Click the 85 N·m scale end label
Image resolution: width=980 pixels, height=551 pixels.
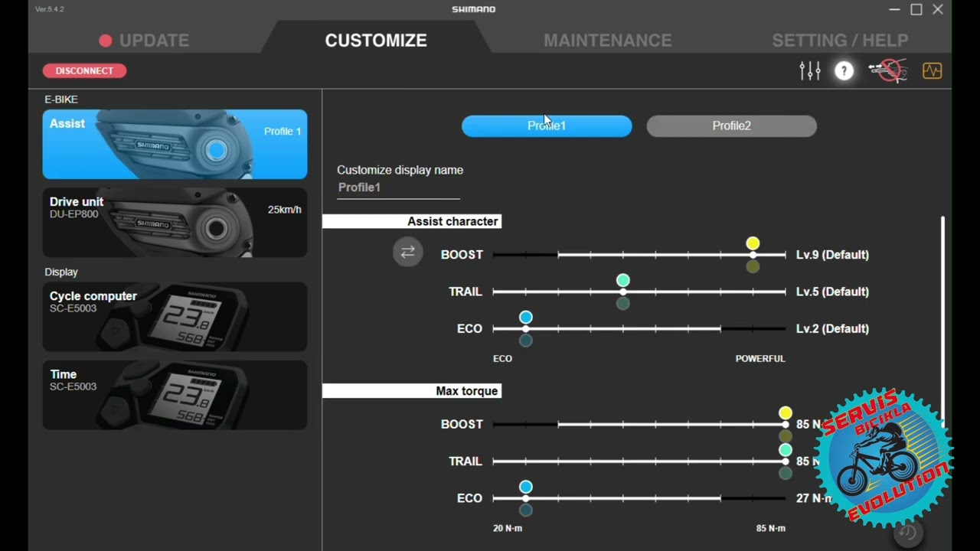pos(770,528)
